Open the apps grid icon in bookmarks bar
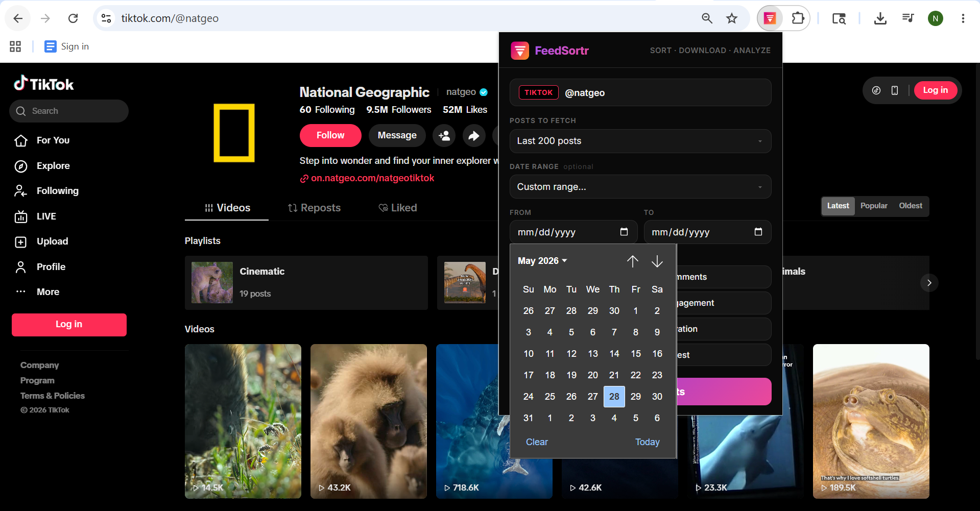 point(15,46)
